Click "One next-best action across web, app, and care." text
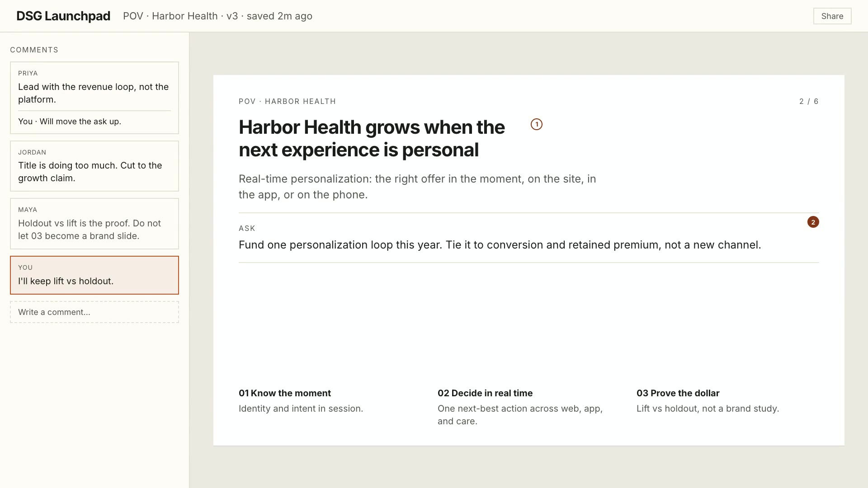Viewport: 868px width, 488px height. 520,415
